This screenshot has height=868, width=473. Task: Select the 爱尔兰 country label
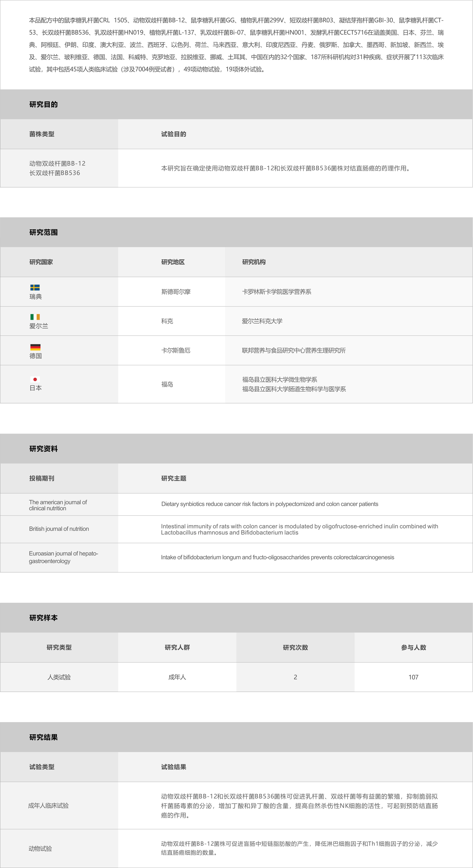39,326
